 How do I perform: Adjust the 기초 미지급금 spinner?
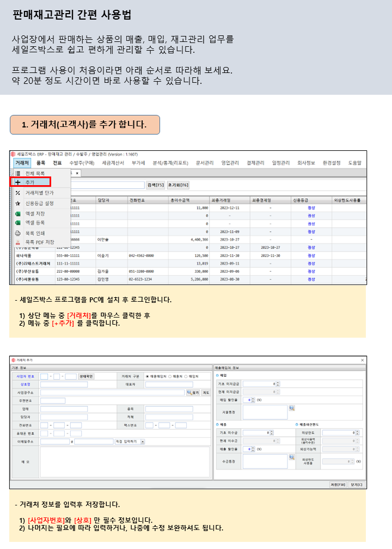pyautogui.click(x=278, y=384)
